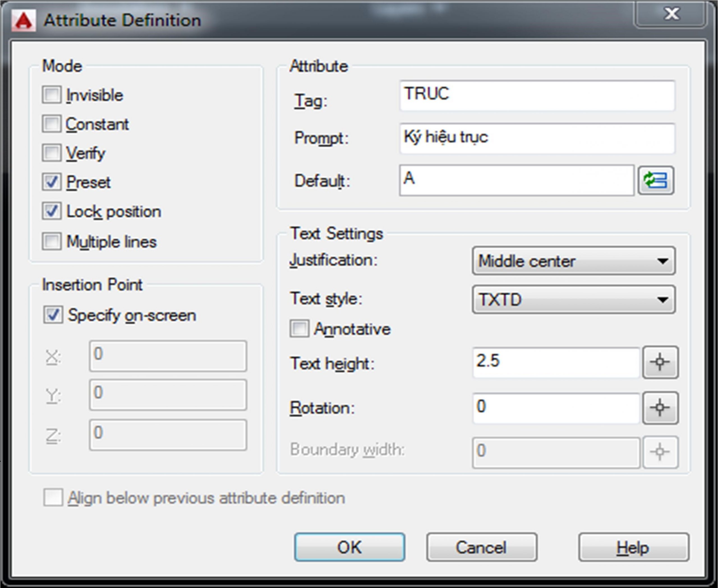Enable the Multiple lines checkbox
The width and height of the screenshot is (718, 588).
[52, 241]
